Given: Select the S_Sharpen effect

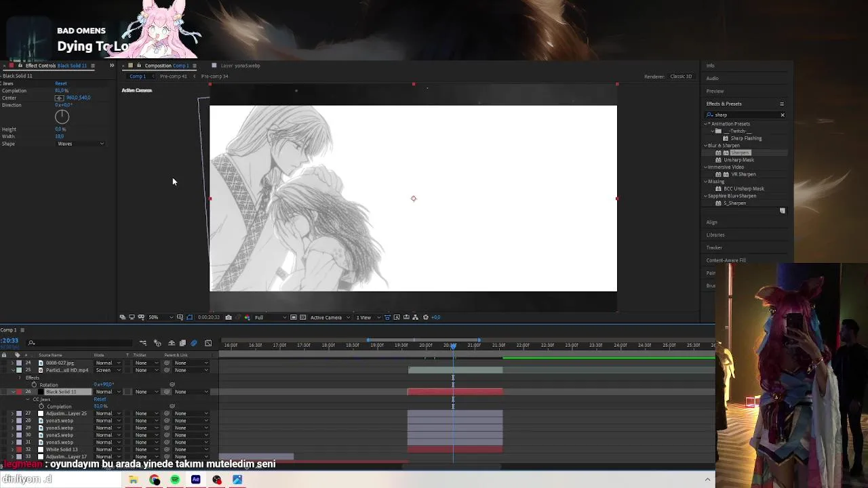Looking at the screenshot, I should 734,203.
